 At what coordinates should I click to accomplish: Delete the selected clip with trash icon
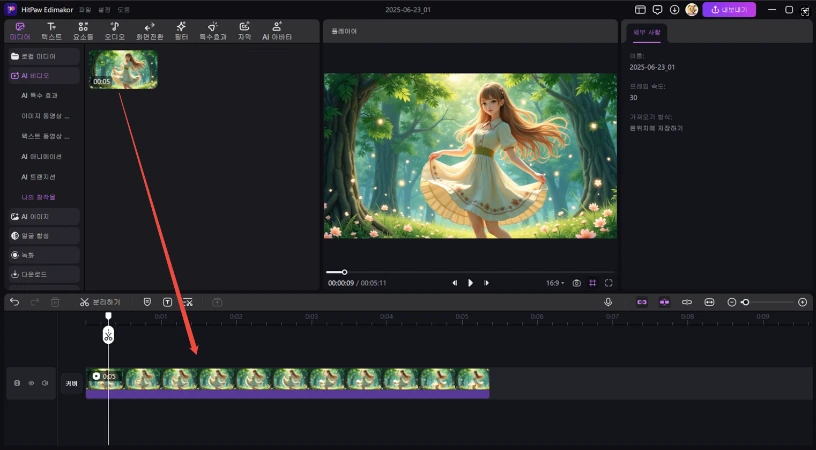(x=55, y=302)
